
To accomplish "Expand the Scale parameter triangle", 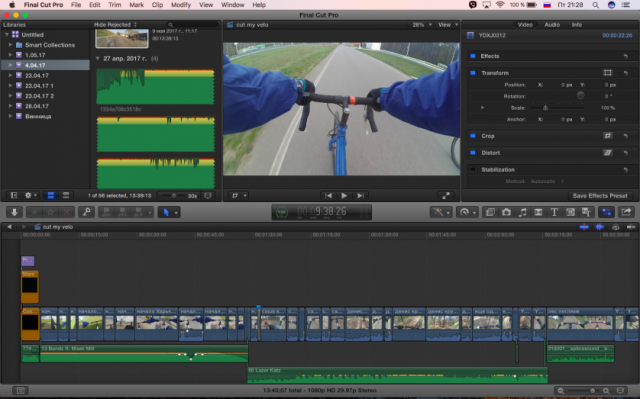I will coord(482,108).
